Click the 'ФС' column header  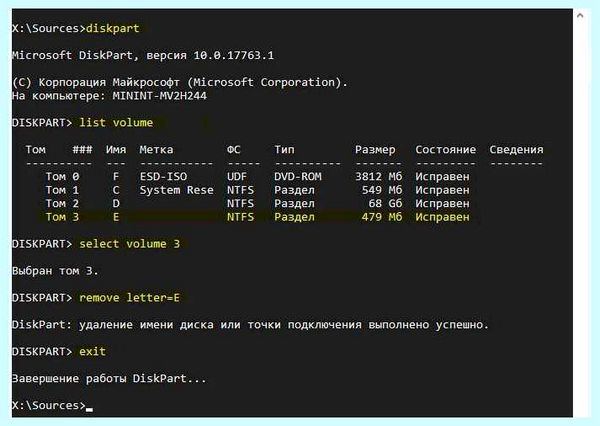(234, 150)
